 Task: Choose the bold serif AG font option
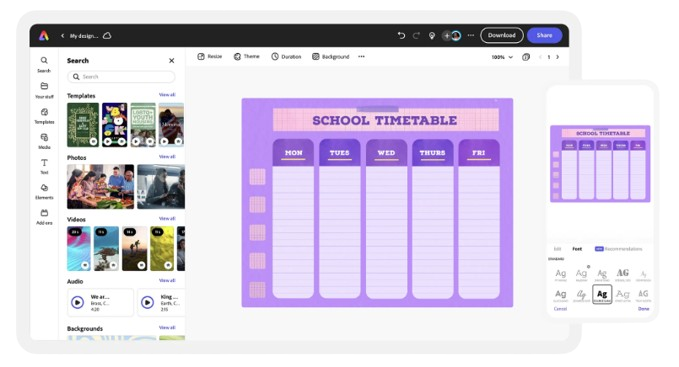pos(623,274)
